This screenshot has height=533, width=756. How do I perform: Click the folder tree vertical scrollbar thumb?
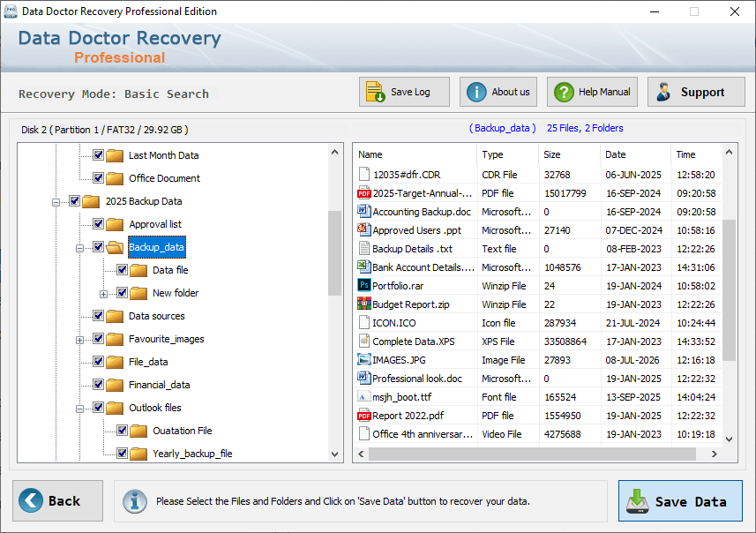coord(334,253)
